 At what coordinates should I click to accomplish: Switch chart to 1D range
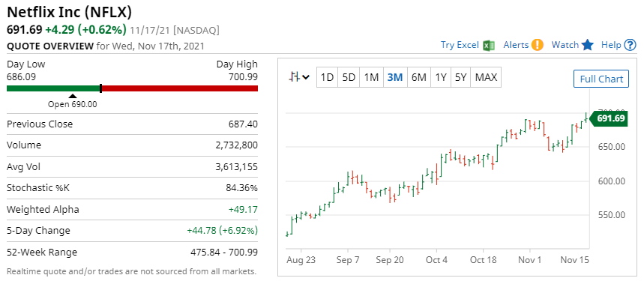click(327, 77)
